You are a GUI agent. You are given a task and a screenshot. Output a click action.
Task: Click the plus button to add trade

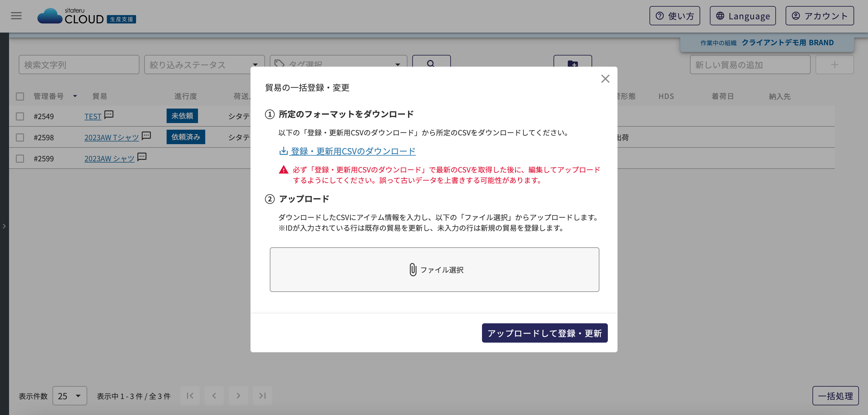tap(834, 65)
